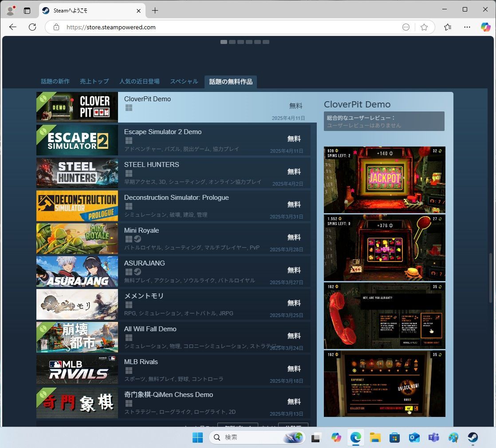Open Windows Start menu
The height and width of the screenshot is (448, 496).
pos(198,437)
